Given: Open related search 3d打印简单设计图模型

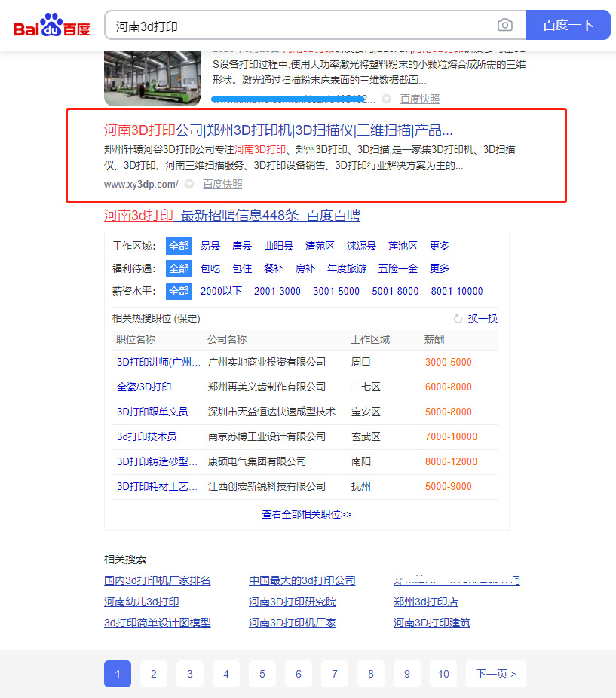Looking at the screenshot, I should tap(158, 623).
